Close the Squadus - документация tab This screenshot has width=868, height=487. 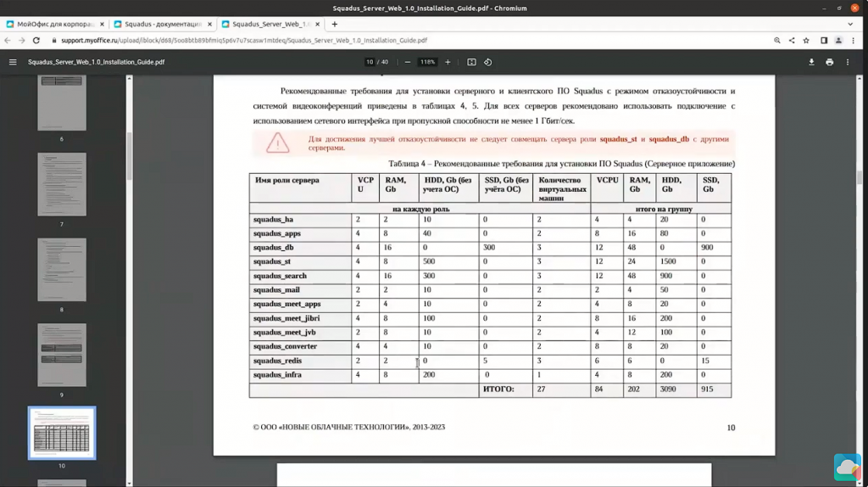coord(210,25)
